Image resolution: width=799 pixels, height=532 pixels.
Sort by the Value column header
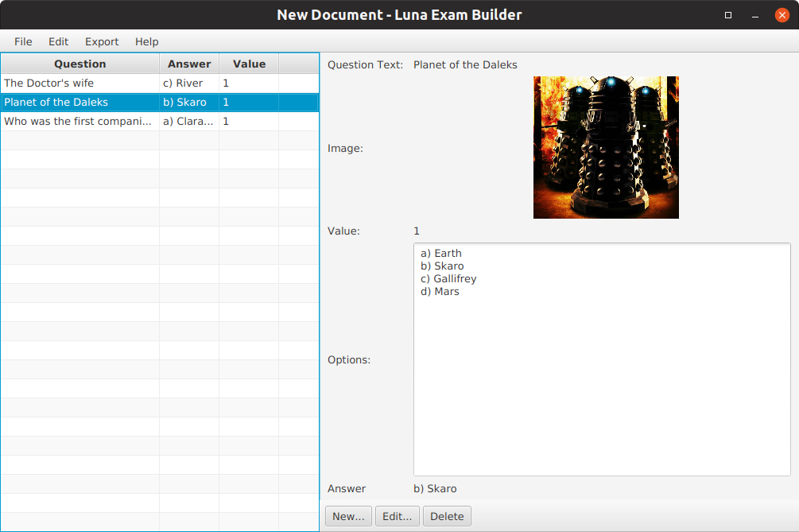click(x=249, y=64)
